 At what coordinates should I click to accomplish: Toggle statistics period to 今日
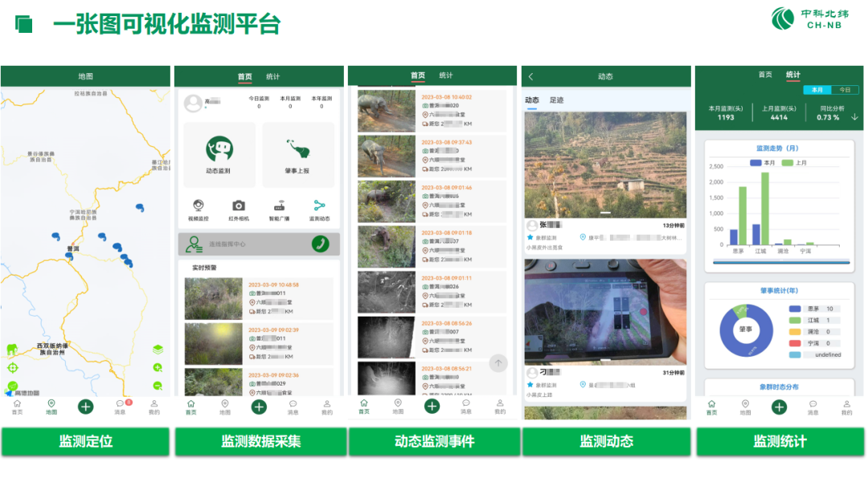(845, 90)
